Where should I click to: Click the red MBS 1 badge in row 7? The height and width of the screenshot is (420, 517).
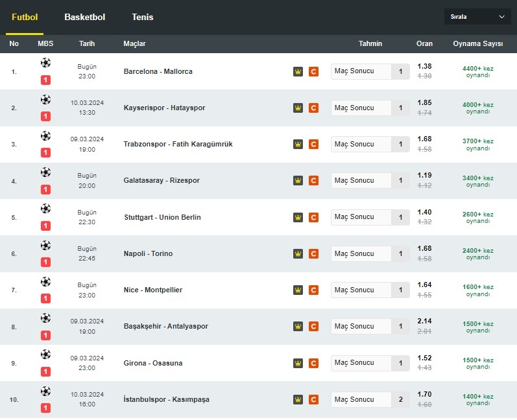(x=45, y=298)
